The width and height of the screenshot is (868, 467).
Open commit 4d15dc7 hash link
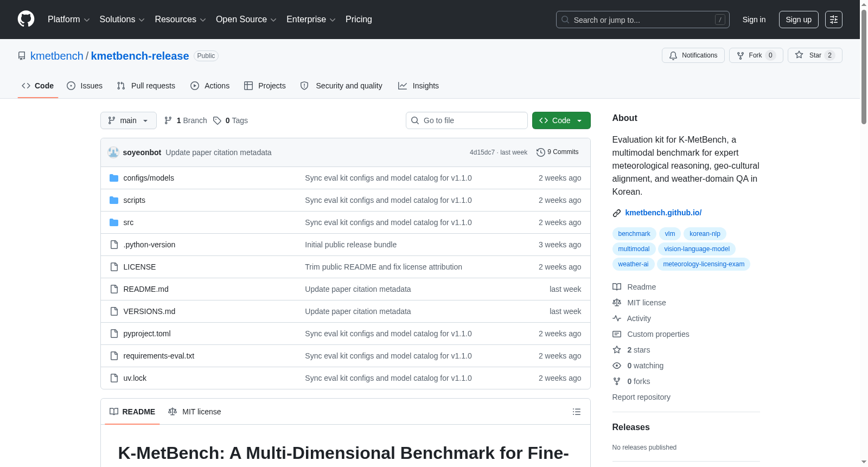click(x=482, y=152)
